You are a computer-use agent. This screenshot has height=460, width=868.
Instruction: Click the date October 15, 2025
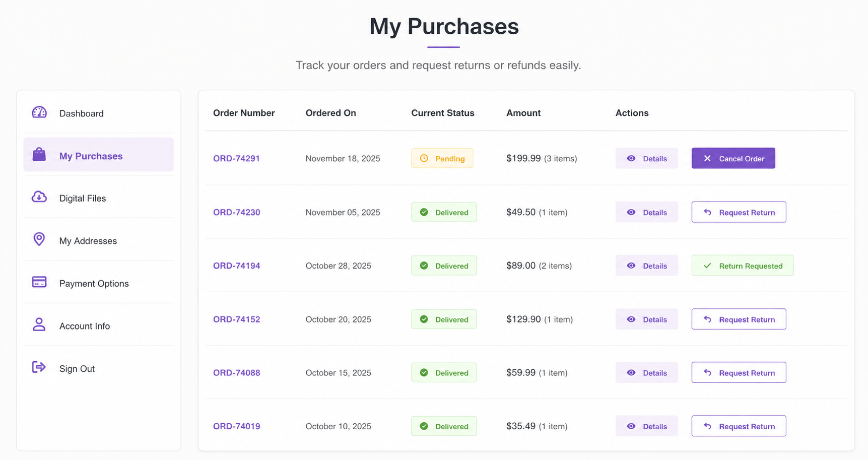pyautogui.click(x=338, y=373)
